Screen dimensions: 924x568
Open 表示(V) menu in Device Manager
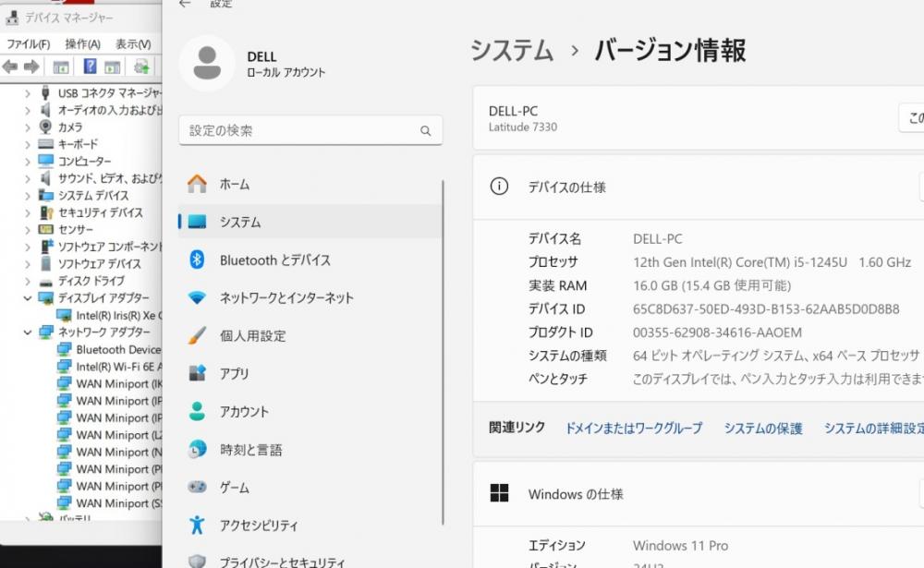[132, 44]
